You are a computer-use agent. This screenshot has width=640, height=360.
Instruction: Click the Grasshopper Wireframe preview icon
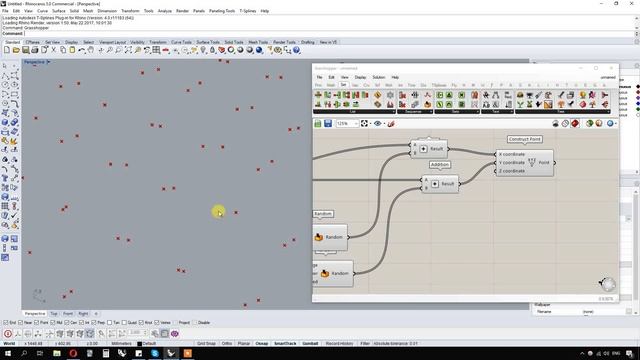pyautogui.click(x=565, y=123)
